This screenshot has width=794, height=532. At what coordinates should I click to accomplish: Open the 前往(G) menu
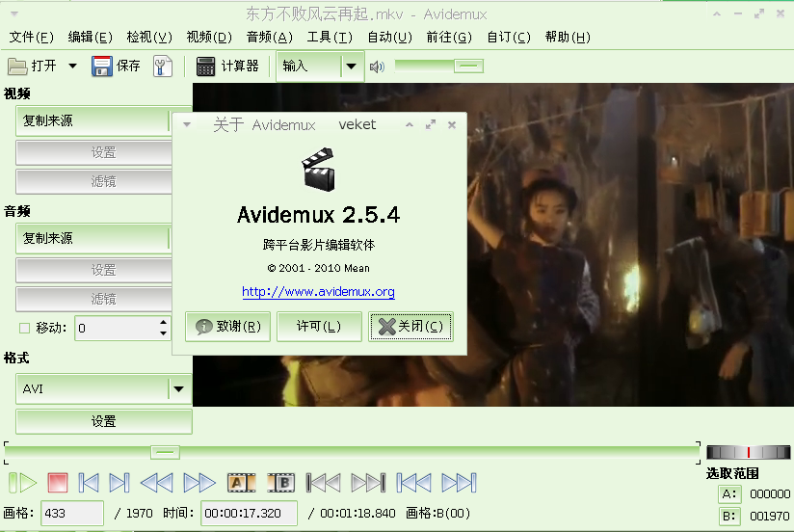pos(449,37)
